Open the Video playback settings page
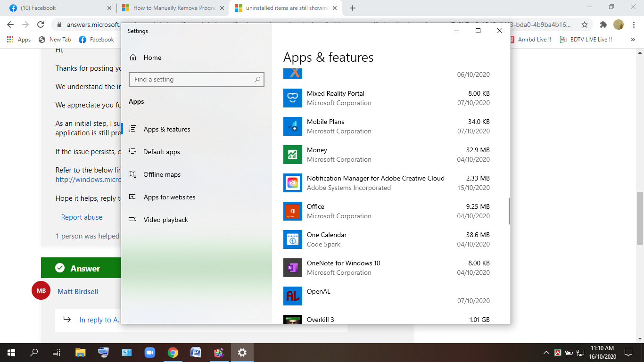Viewport: 644px width, 362px height. [x=166, y=220]
